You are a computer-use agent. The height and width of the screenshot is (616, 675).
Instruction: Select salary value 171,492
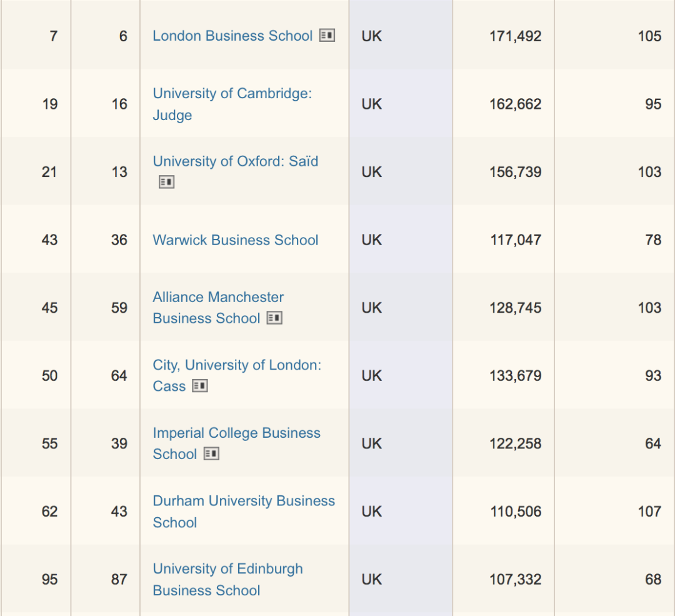[x=515, y=36]
